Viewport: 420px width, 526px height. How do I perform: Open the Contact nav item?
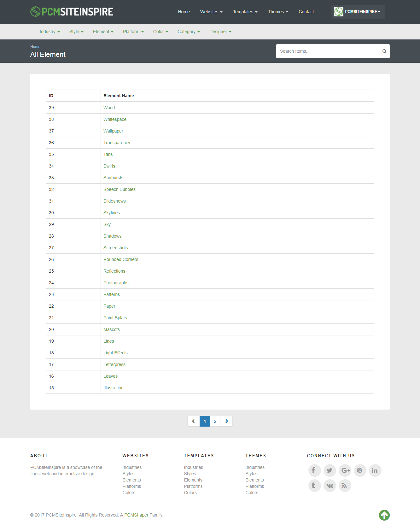[306, 12]
